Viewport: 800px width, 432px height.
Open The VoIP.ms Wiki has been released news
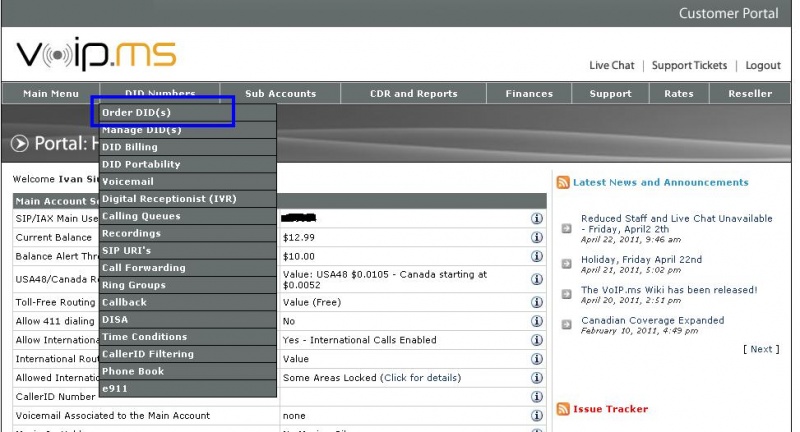click(x=669, y=290)
